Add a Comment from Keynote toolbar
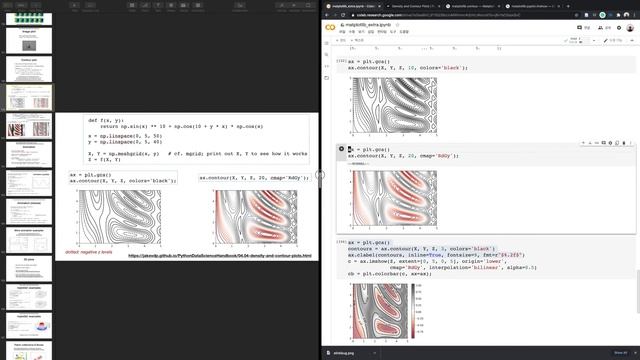The image size is (640, 360). coord(198,6)
